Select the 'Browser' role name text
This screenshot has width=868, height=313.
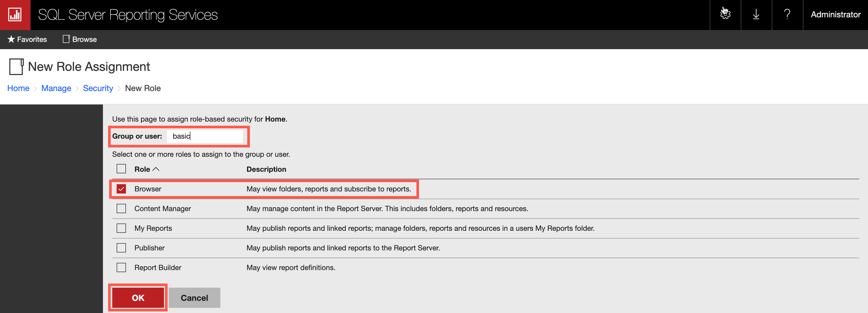click(x=148, y=189)
